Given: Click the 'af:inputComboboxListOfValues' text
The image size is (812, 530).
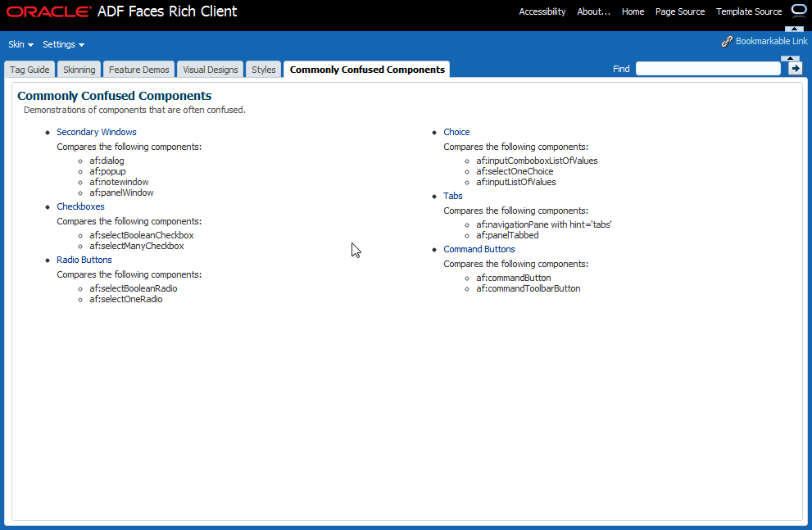Looking at the screenshot, I should click(x=537, y=161).
